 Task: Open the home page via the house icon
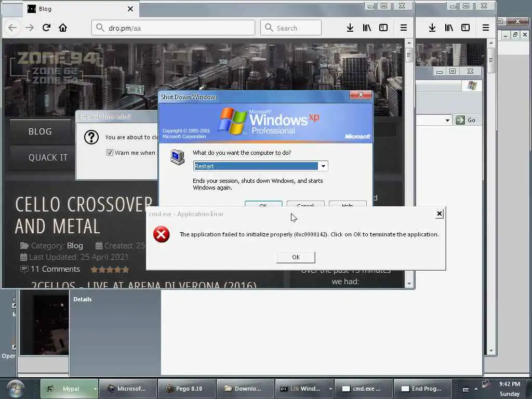click(63, 28)
